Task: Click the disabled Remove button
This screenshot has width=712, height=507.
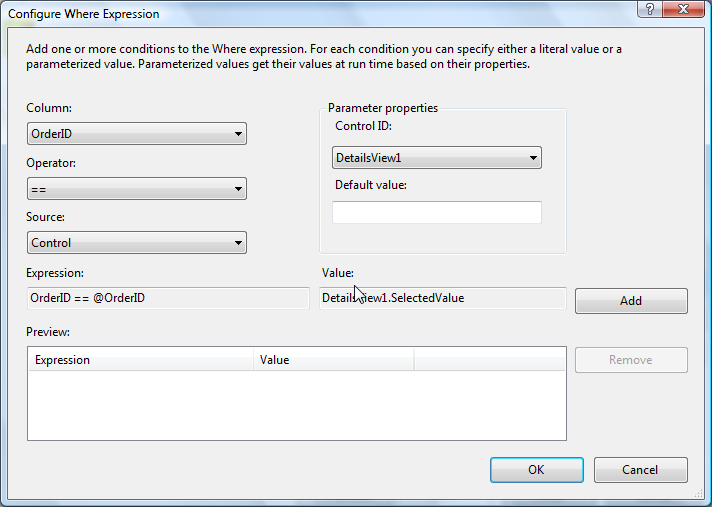Action: [x=631, y=360]
